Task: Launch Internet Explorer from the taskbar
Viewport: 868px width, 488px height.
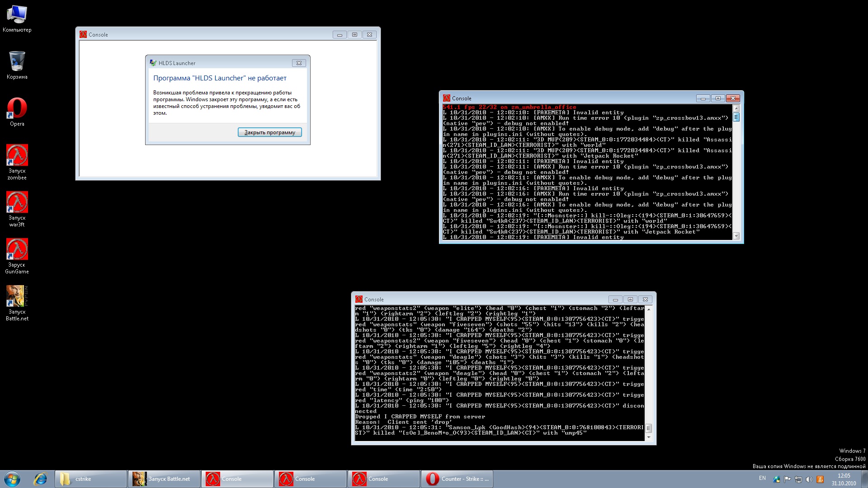Action: (x=41, y=479)
